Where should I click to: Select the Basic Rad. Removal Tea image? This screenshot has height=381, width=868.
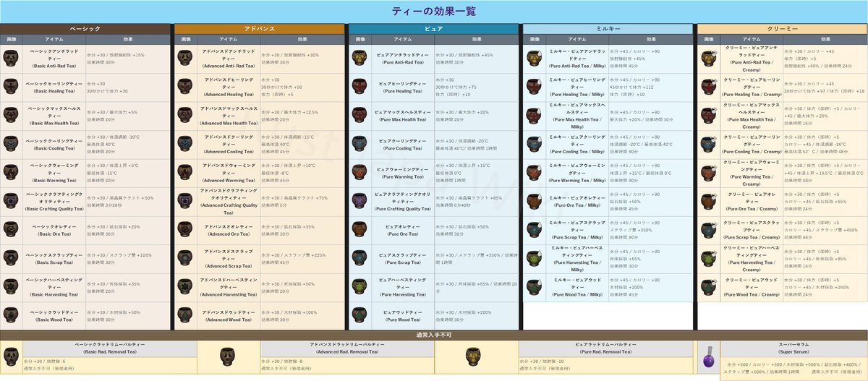tap(11, 356)
